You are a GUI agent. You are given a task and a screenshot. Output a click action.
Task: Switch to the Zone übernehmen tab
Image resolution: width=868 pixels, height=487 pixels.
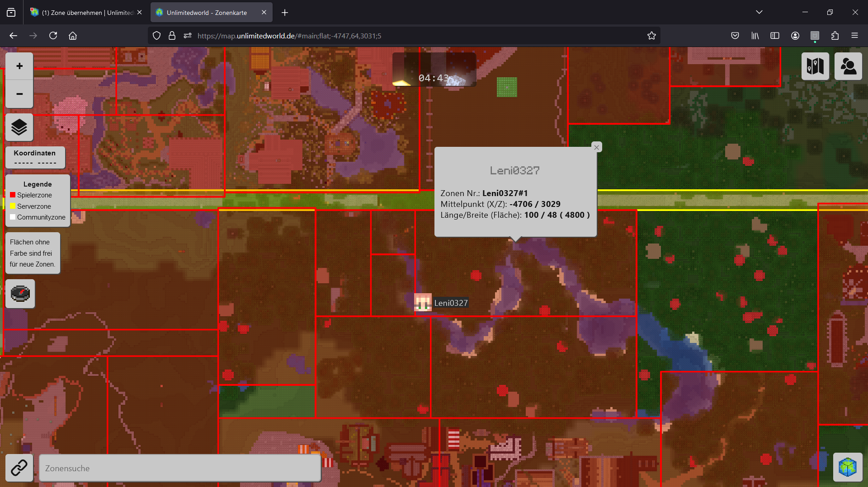tap(86, 13)
